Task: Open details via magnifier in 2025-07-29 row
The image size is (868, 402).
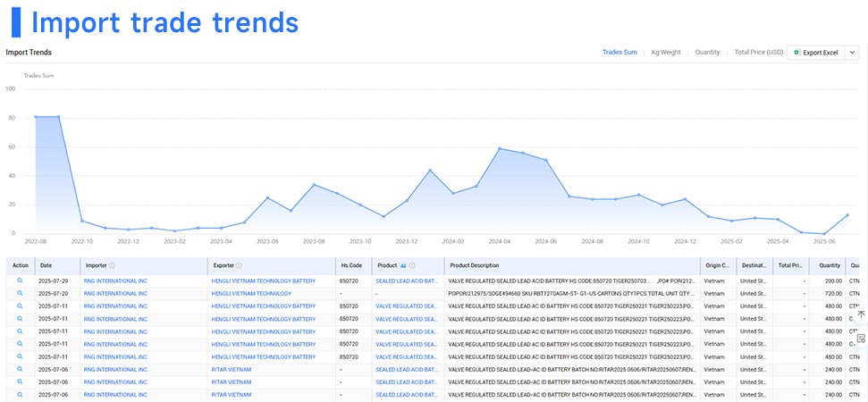Action: [x=20, y=281]
